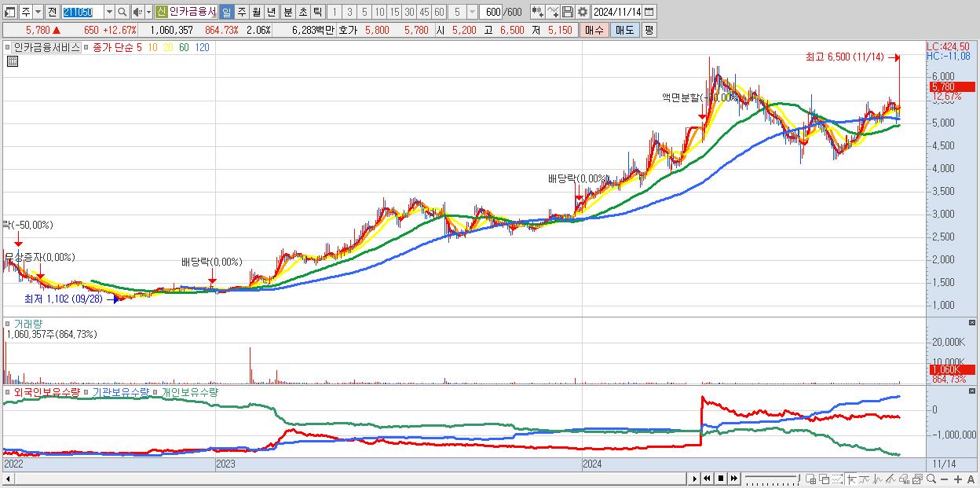This screenshot has width=980, height=488.
Task: Select interval 10 button
Action: point(379,12)
